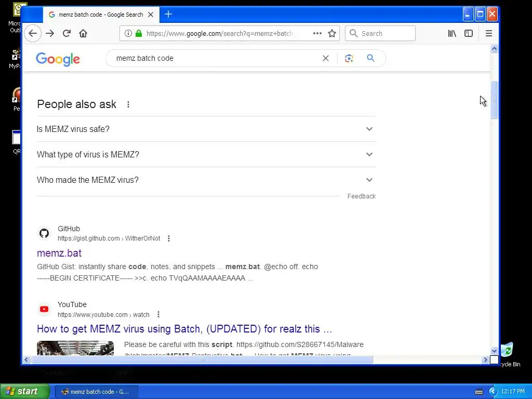This screenshot has width=532, height=399.
Task: Open the Firefox hamburger menu
Action: pos(488,33)
